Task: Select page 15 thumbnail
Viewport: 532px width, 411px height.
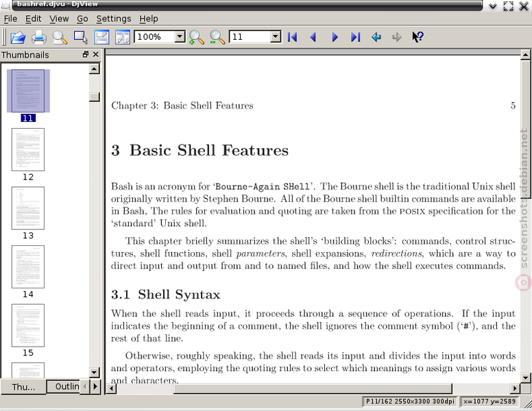Action: tap(28, 325)
